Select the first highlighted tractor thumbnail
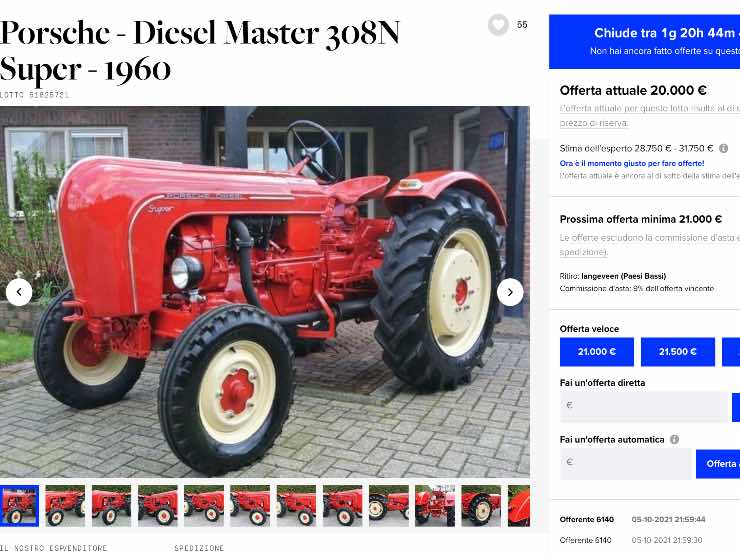740x556 pixels. (x=19, y=505)
